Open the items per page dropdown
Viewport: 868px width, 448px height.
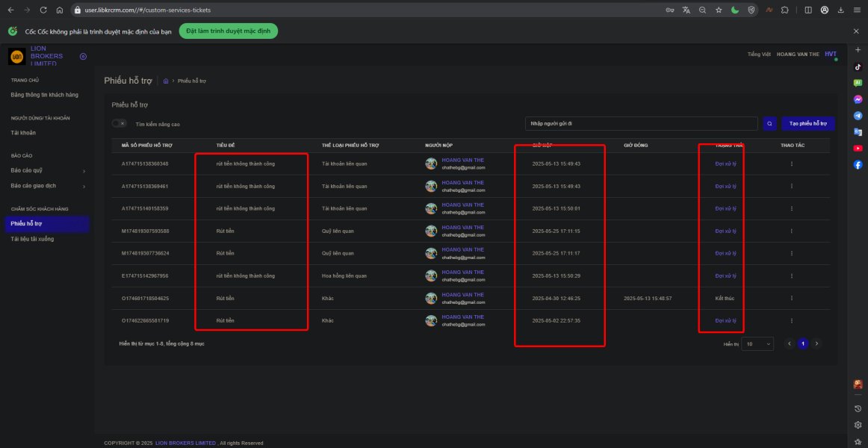point(757,344)
